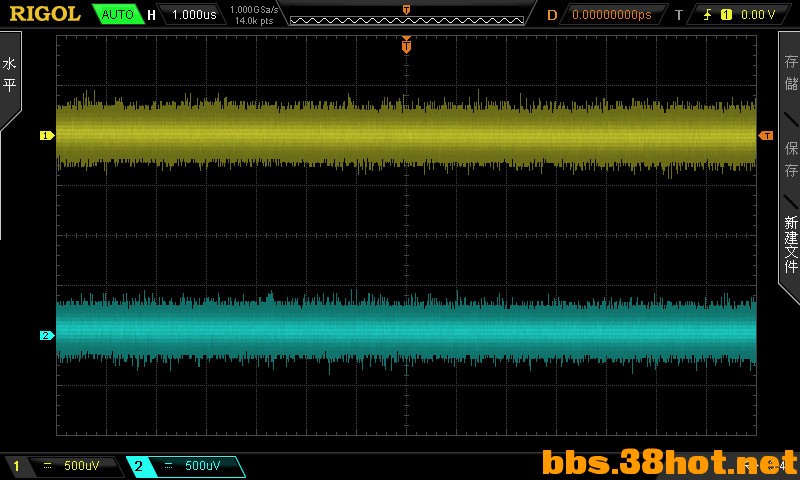Viewport: 800px width, 480px height.
Task: Select the H horizontal timebase label
Action: point(151,15)
